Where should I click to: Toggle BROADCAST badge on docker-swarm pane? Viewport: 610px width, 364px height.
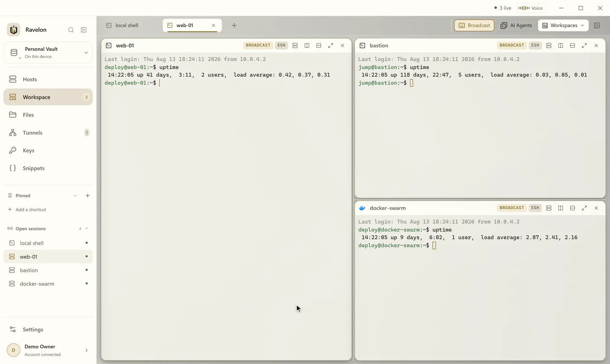click(512, 208)
